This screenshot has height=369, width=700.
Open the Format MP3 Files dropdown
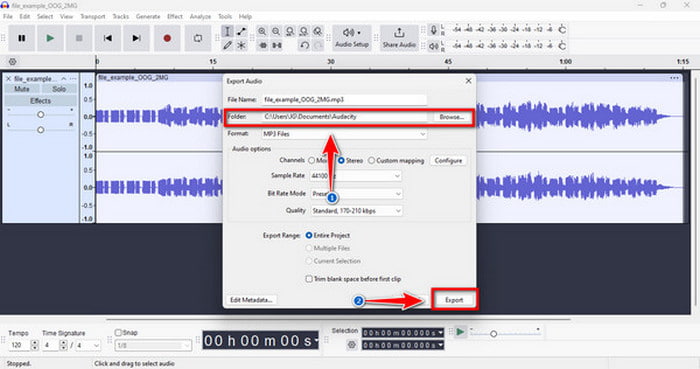tap(344, 134)
